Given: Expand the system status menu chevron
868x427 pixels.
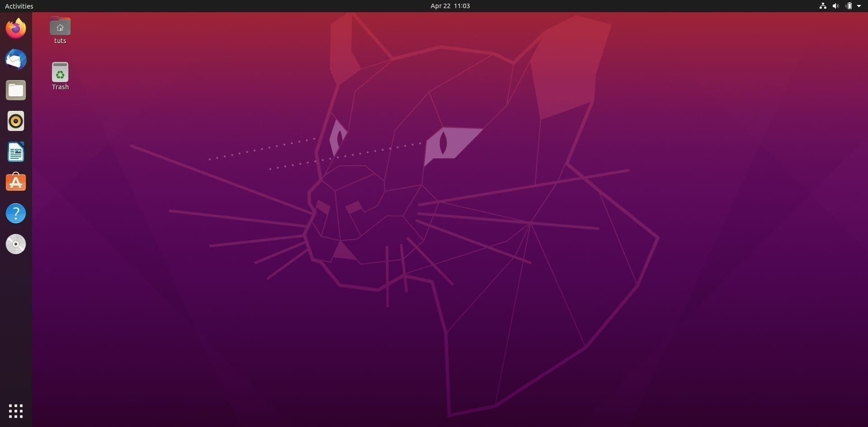Looking at the screenshot, I should click(x=859, y=6).
